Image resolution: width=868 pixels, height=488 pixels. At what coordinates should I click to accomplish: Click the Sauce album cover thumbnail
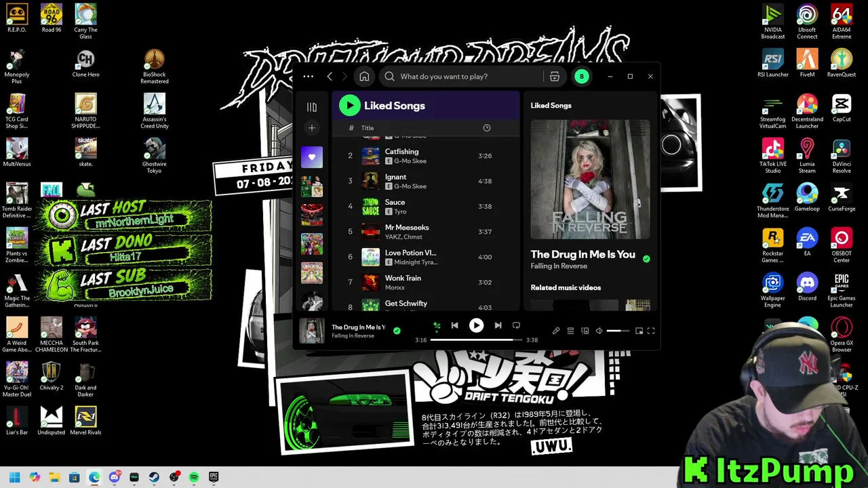(x=370, y=207)
